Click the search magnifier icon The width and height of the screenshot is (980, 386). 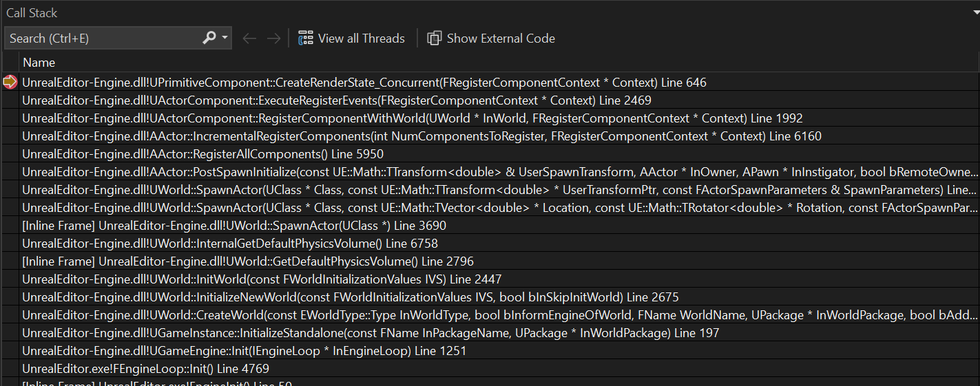209,39
